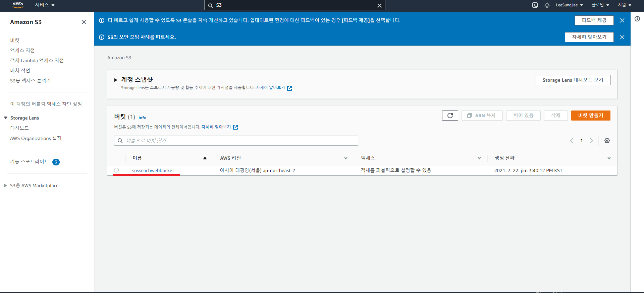
Task: Click the 아시아 태평양(서울) ap-northeast-2 cell
Action: pyautogui.click(x=257, y=170)
